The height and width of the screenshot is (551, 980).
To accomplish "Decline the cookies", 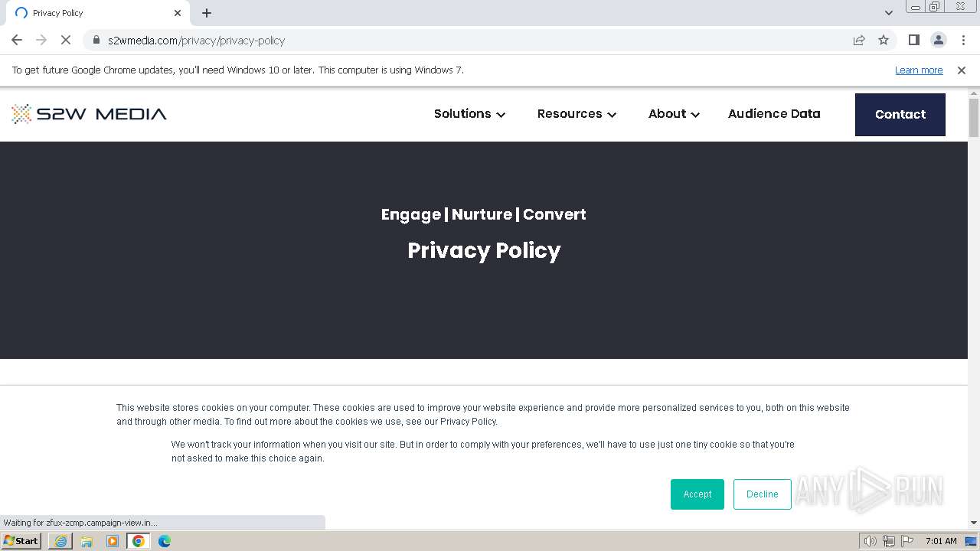I will coord(763,494).
